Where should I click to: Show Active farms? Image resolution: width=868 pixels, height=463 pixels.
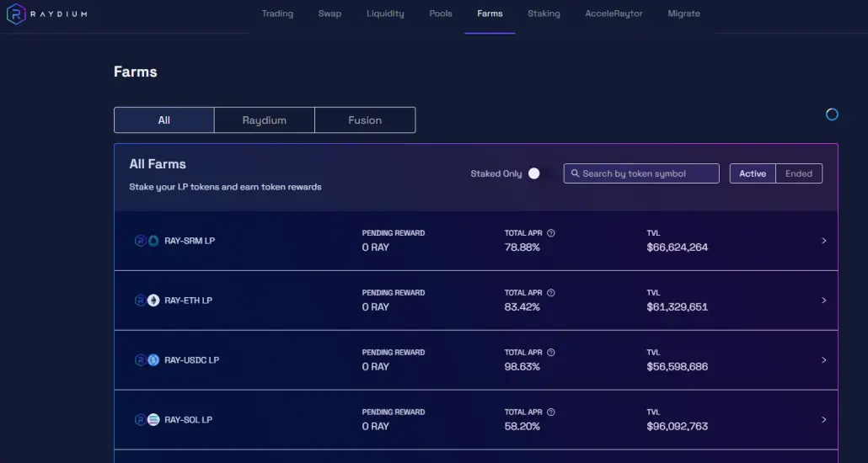click(753, 173)
